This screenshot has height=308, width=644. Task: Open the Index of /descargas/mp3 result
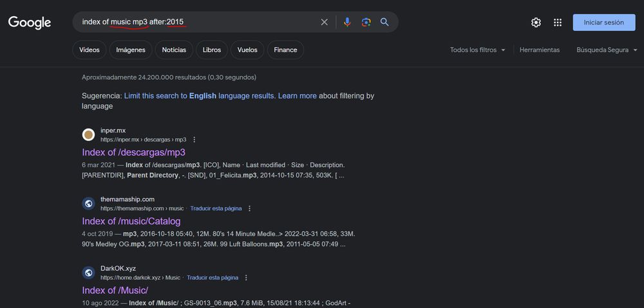[x=134, y=152]
